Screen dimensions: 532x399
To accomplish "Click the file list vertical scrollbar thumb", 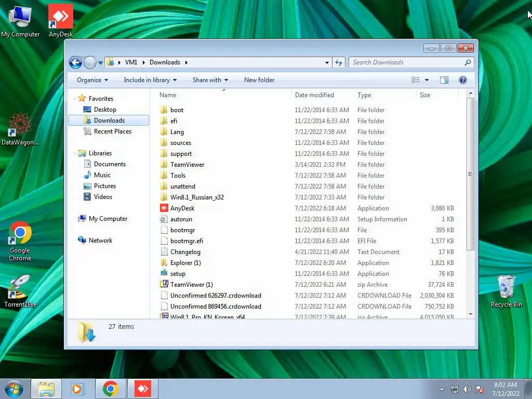I will tap(470, 174).
